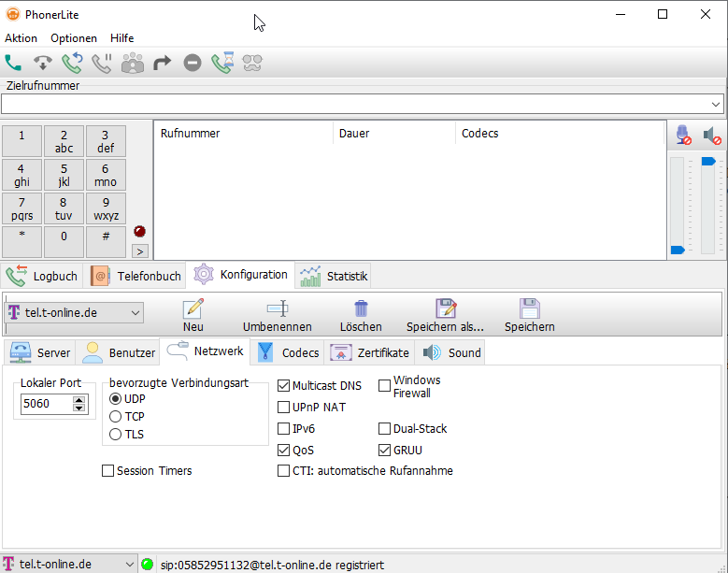
Task: Expand the tel.t-online.de profile dropdown
Action: pos(135,313)
